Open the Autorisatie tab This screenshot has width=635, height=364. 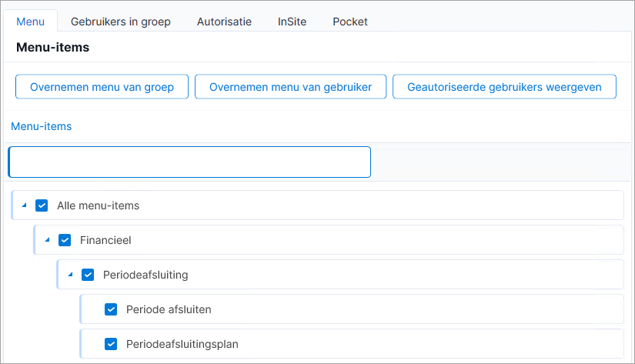point(224,22)
